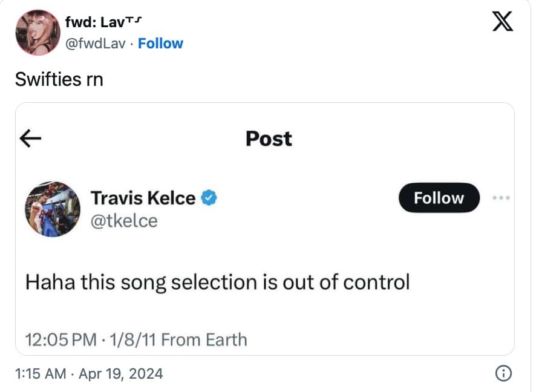Click the Travis Kelce display name
Screen dimensions: 542x392
pos(143,198)
